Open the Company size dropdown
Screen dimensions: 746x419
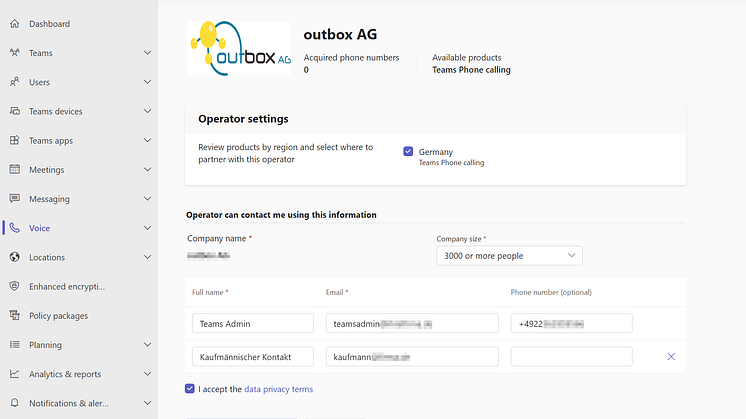coord(509,256)
